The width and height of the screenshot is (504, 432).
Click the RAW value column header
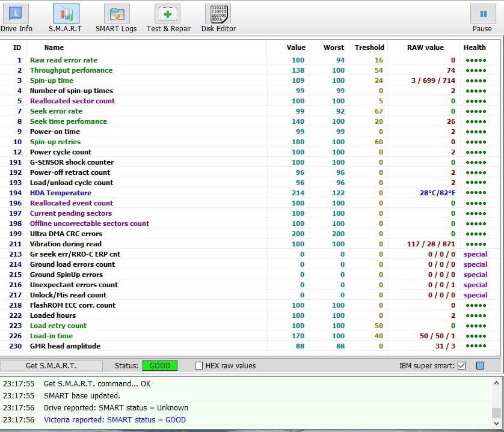coord(425,47)
